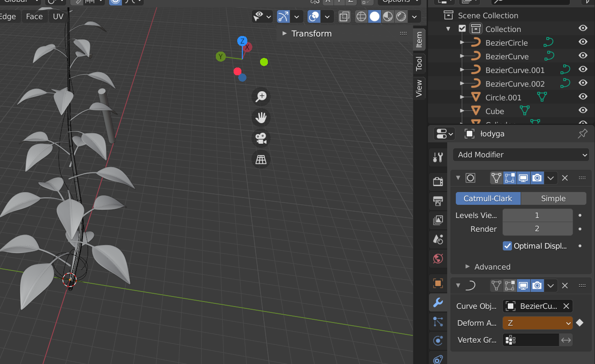The height and width of the screenshot is (364, 595).
Task: Toggle Subdivision modifier viewport display
Action: 523,178
